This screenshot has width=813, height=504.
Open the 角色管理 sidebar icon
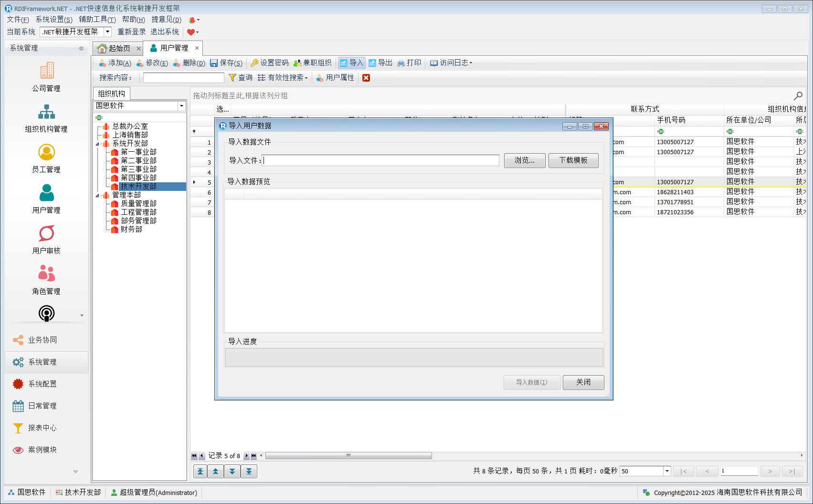(x=46, y=274)
